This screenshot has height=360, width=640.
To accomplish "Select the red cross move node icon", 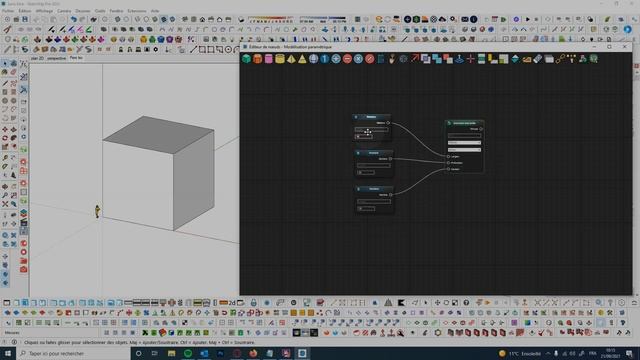I will (x=471, y=59).
